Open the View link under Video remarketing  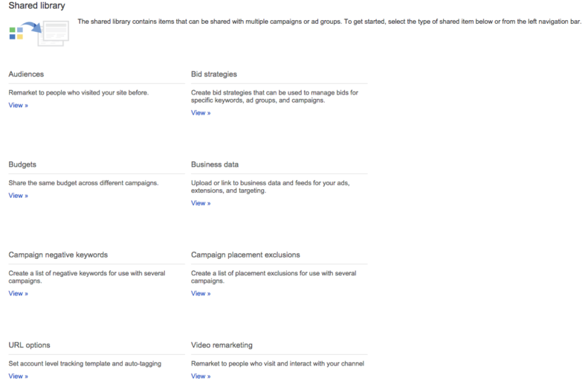(x=201, y=376)
